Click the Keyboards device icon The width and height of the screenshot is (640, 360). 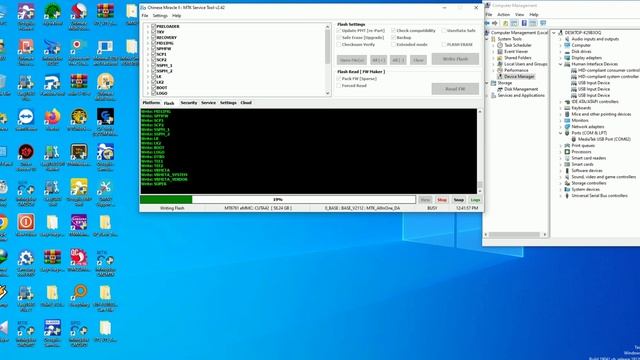tap(567, 108)
